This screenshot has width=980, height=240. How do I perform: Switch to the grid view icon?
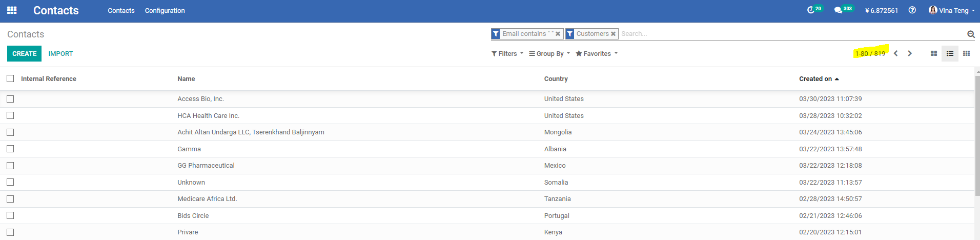(966, 53)
